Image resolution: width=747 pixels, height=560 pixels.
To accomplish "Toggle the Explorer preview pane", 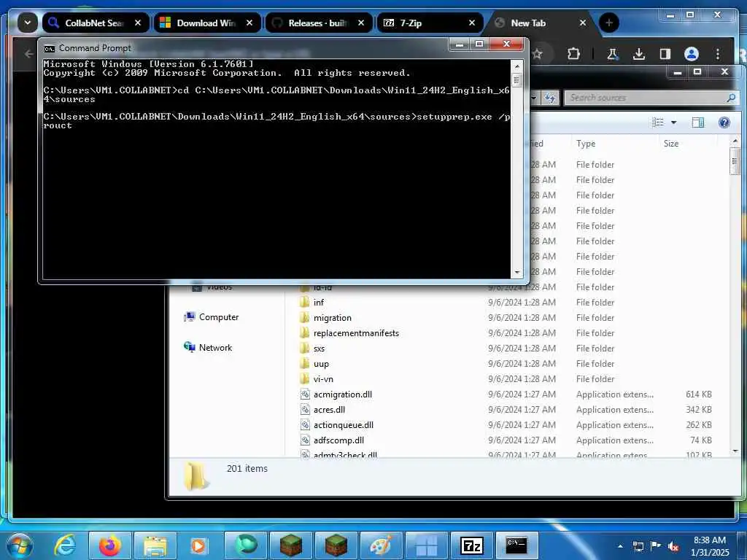I will [698, 122].
